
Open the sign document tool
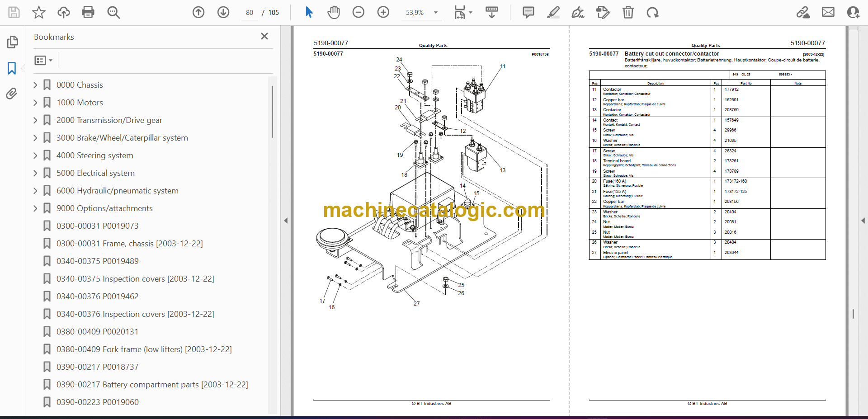(578, 12)
